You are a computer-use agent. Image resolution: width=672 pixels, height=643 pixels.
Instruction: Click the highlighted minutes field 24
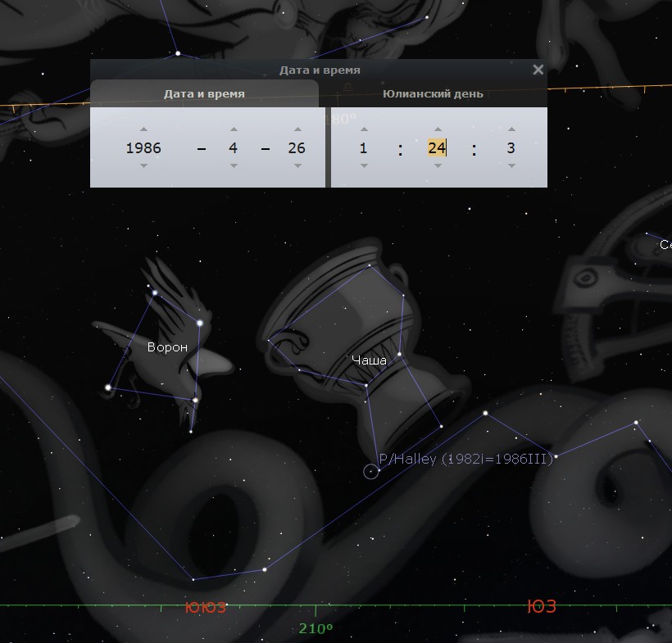[x=437, y=147]
